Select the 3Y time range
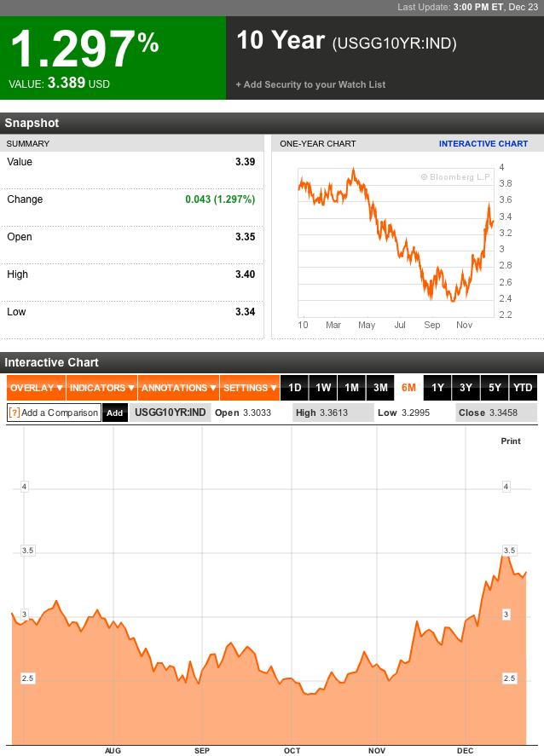The height and width of the screenshot is (756, 544). tap(466, 388)
